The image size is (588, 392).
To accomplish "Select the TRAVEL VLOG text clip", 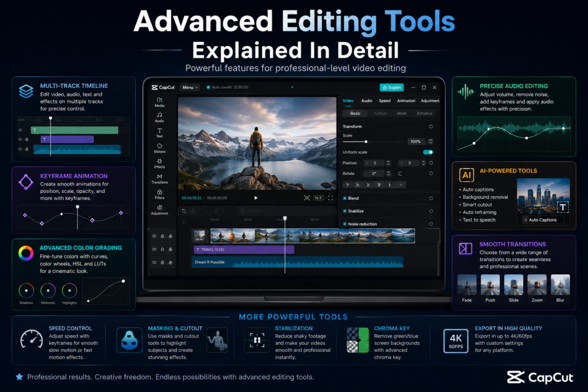I will (x=243, y=250).
